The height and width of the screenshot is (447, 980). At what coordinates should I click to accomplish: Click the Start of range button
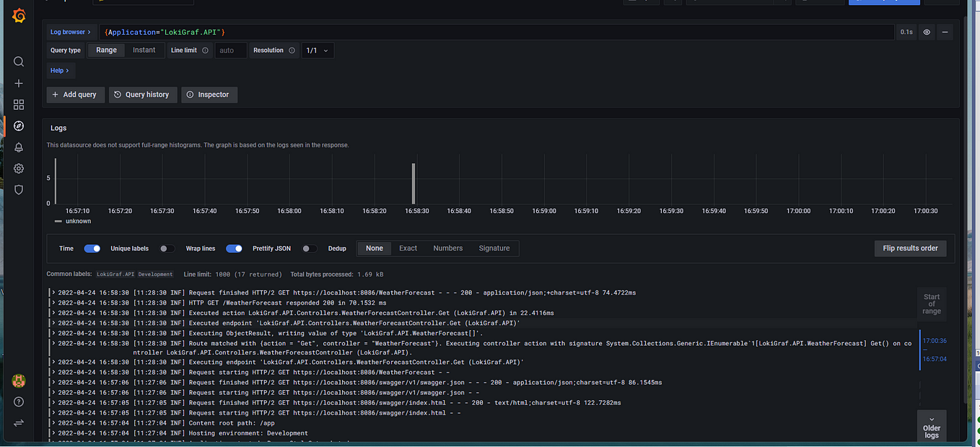point(932,304)
